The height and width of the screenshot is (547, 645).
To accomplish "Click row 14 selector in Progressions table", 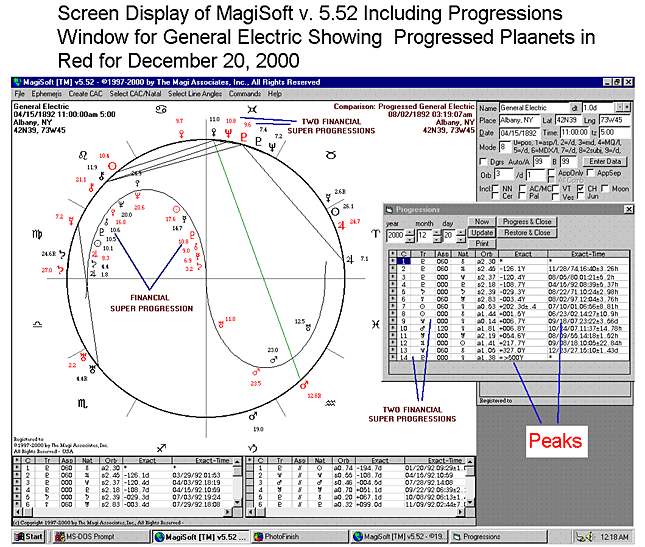I will tap(392, 357).
